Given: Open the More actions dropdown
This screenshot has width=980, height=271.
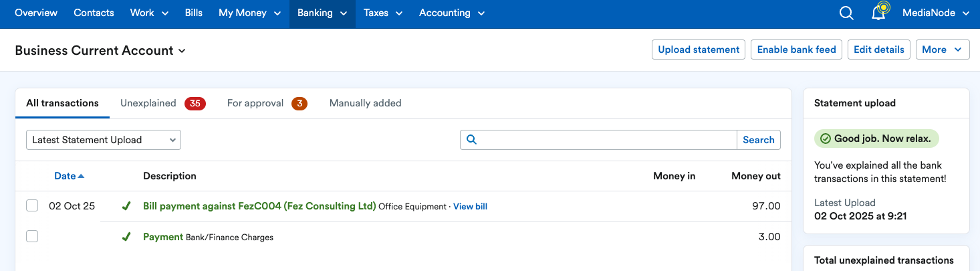Looking at the screenshot, I should [x=943, y=50].
